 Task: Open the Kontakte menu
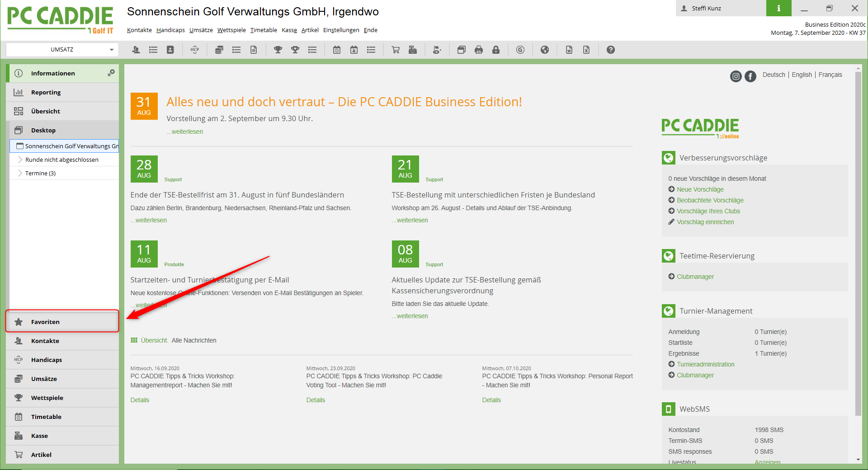tap(139, 30)
